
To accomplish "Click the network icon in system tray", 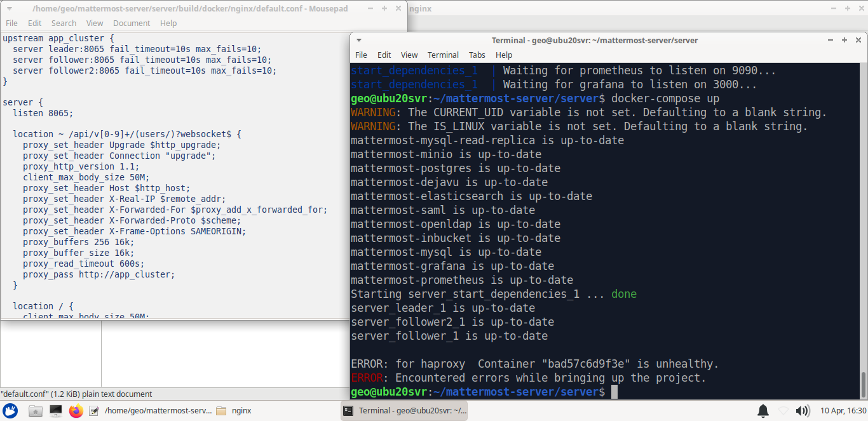I will click(x=783, y=411).
